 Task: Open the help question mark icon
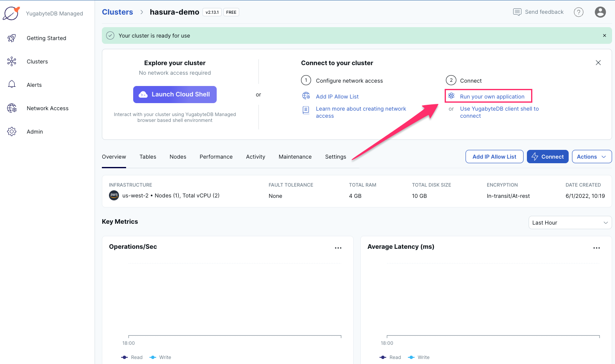[579, 12]
